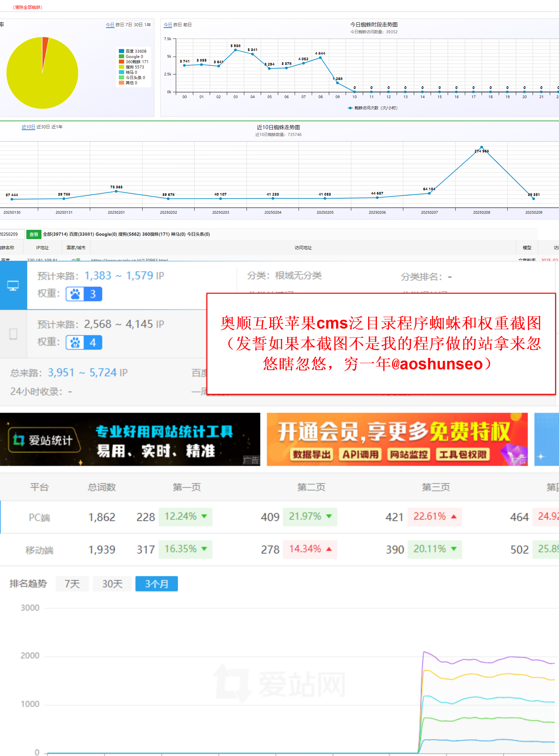559x756 pixels.
Task: Click the PC desktop monitor icon
Action: tap(13, 286)
